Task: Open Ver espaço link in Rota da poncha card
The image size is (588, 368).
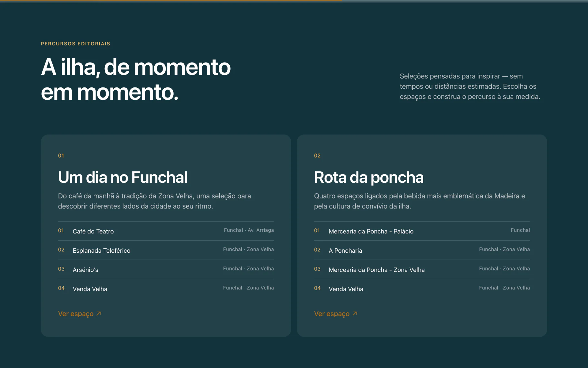Action: (336, 314)
